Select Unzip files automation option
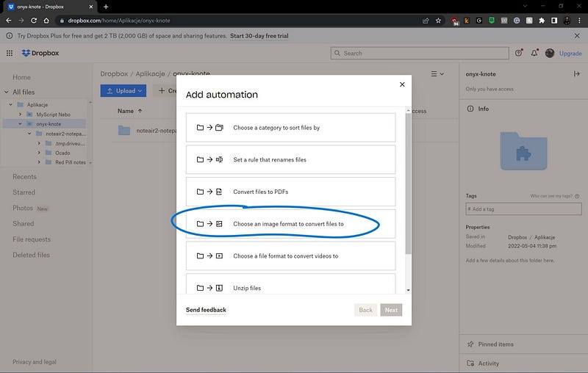This screenshot has height=373, width=588. (290, 284)
